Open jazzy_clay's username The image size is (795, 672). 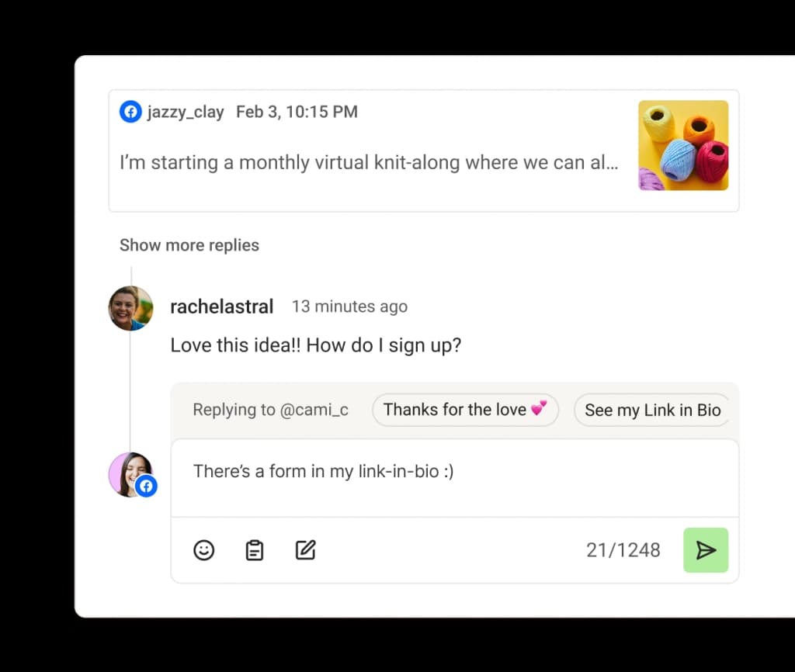(186, 111)
